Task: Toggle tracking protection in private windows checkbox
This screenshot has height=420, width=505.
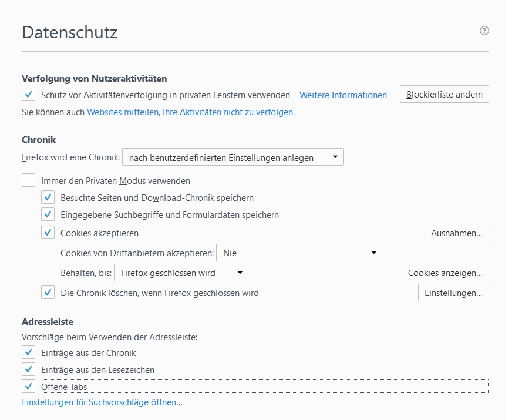Action: click(28, 95)
